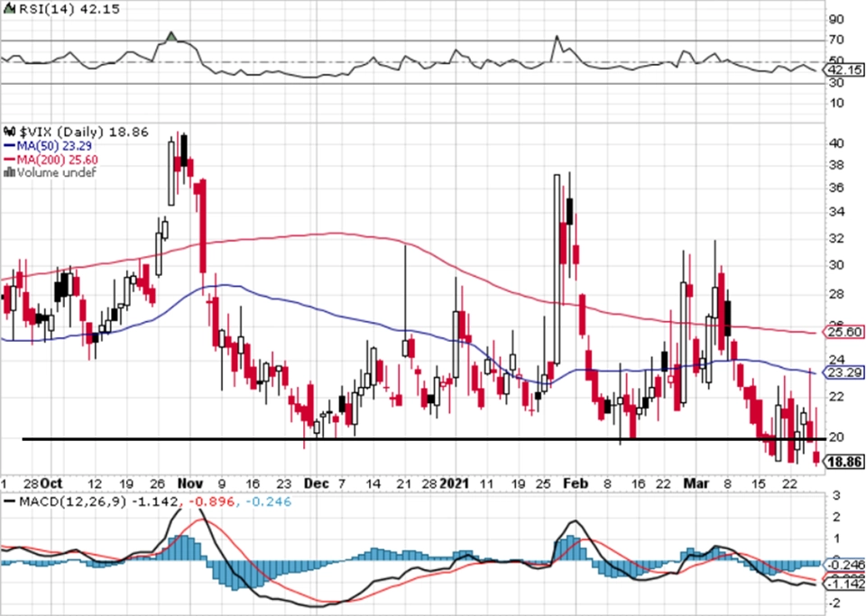Click the MA(200) 25.60 legend text
866x616 pixels.
click(58, 160)
